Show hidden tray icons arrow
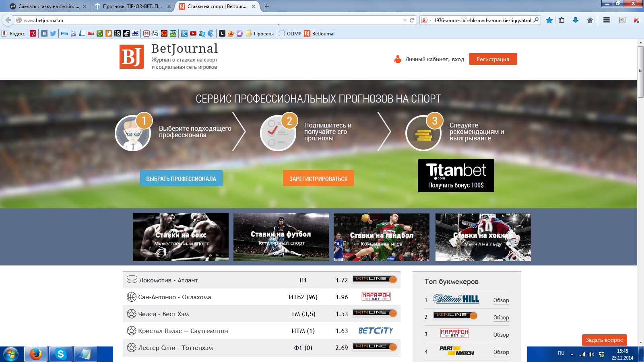Screen dimensions: 644x362 click(572, 354)
